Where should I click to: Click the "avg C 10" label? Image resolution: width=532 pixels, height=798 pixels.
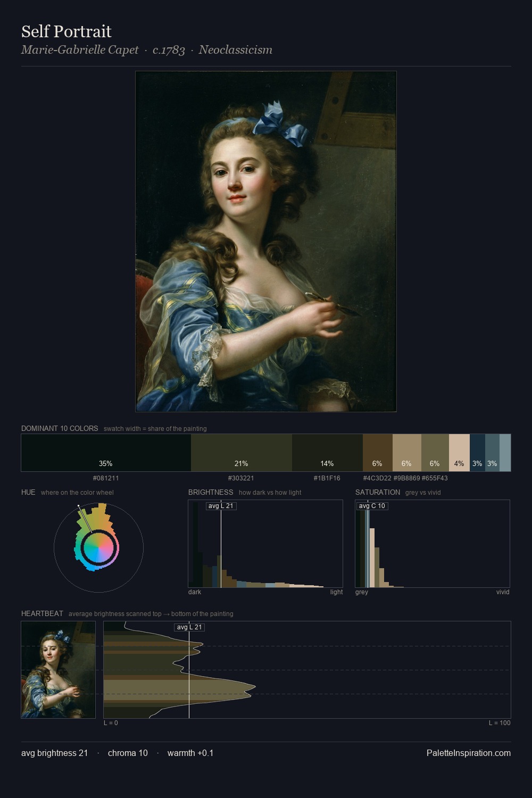click(x=372, y=506)
